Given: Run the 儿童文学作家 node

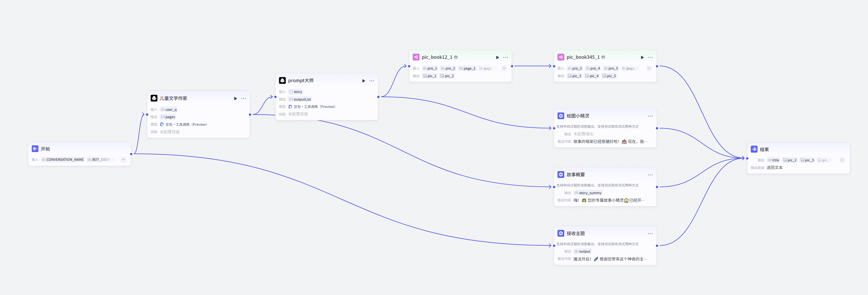Looking at the screenshot, I should pos(236,99).
